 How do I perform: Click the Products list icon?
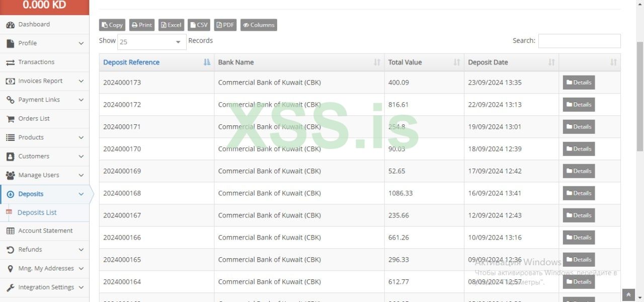tap(10, 137)
